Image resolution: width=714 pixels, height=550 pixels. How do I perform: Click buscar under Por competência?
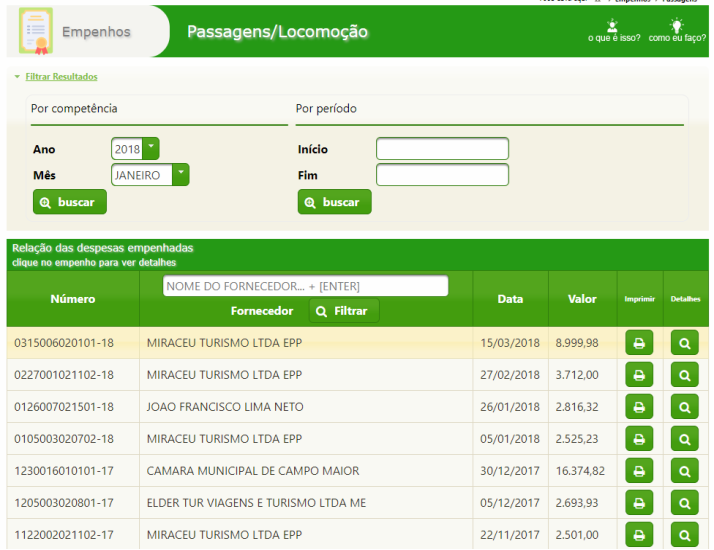tap(70, 202)
